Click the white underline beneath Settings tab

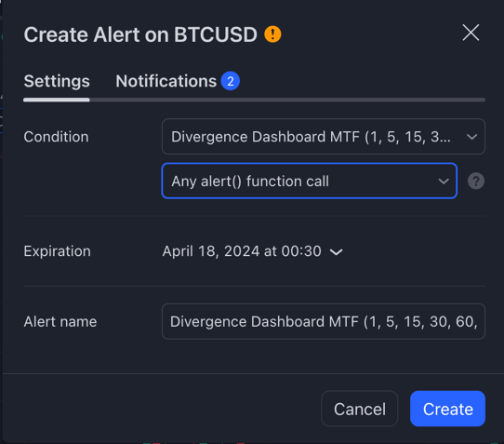57,100
